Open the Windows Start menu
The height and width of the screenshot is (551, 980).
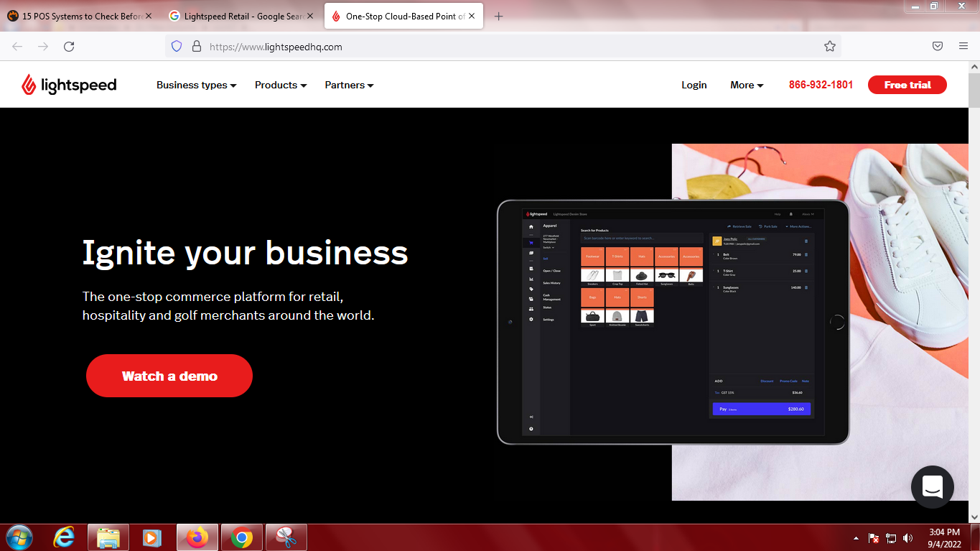coord(19,537)
